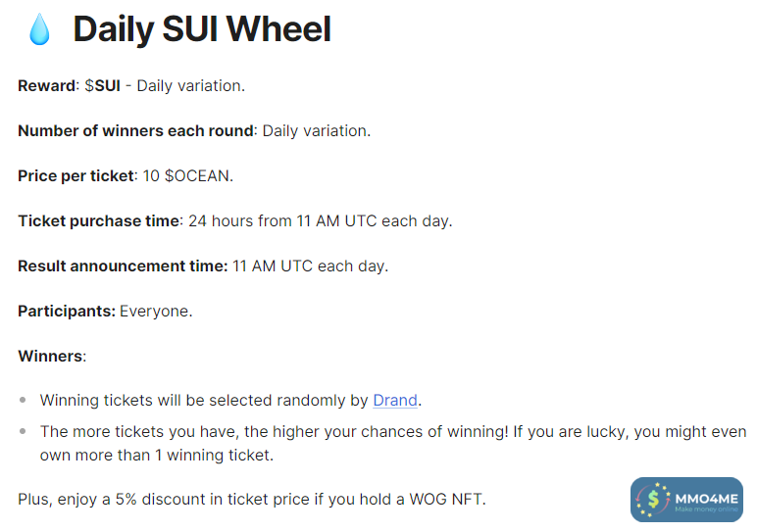757x532 pixels.
Task: Click the bold "Winners" label
Action: [50, 356]
